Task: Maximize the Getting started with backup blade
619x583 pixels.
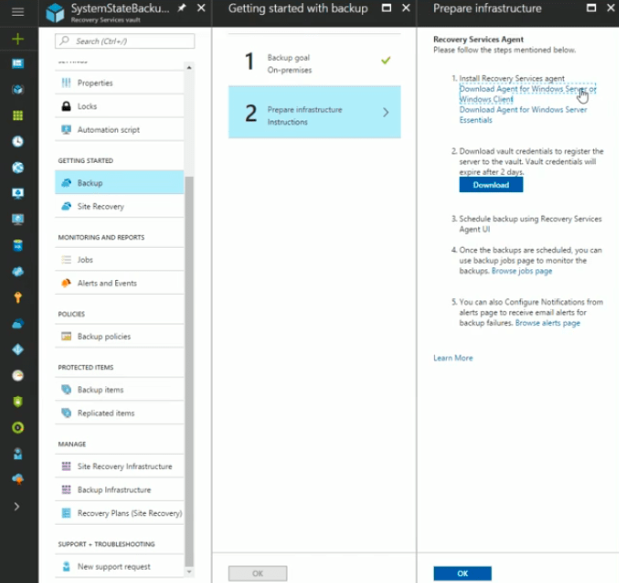Action: (386, 8)
